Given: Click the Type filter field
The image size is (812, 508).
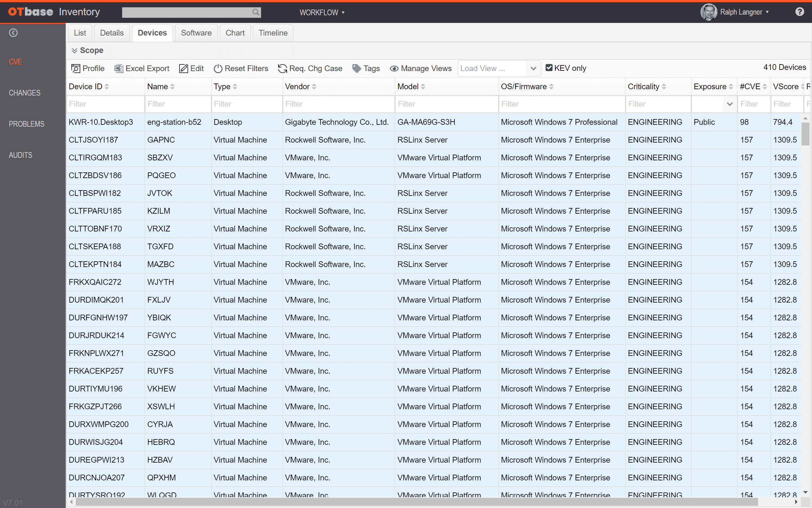Looking at the screenshot, I should (247, 104).
